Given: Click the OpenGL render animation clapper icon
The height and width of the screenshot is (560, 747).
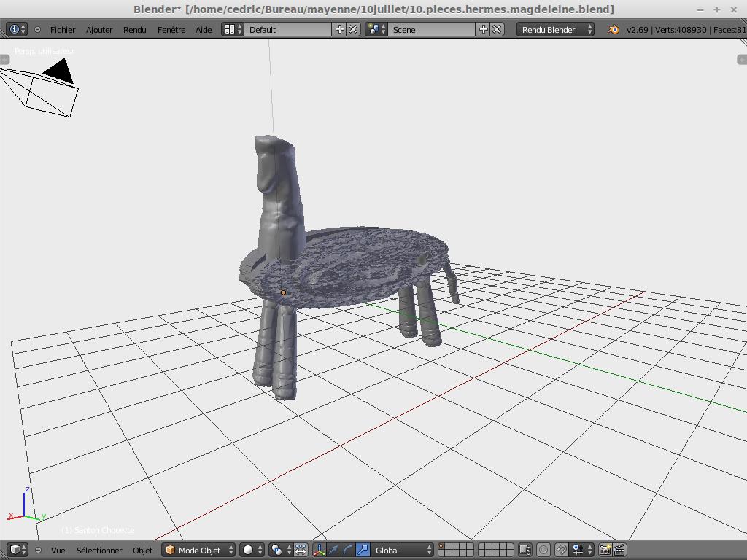Looking at the screenshot, I should (619, 550).
